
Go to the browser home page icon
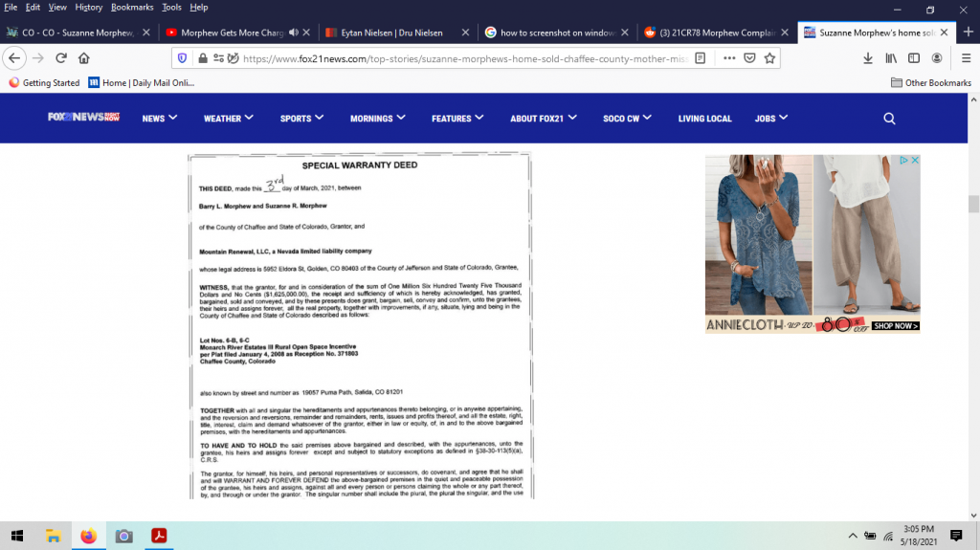[84, 57]
